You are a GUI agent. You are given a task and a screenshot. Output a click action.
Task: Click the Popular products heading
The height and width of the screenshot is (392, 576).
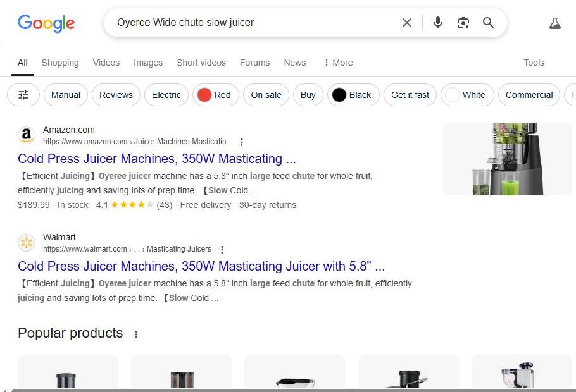pos(70,333)
